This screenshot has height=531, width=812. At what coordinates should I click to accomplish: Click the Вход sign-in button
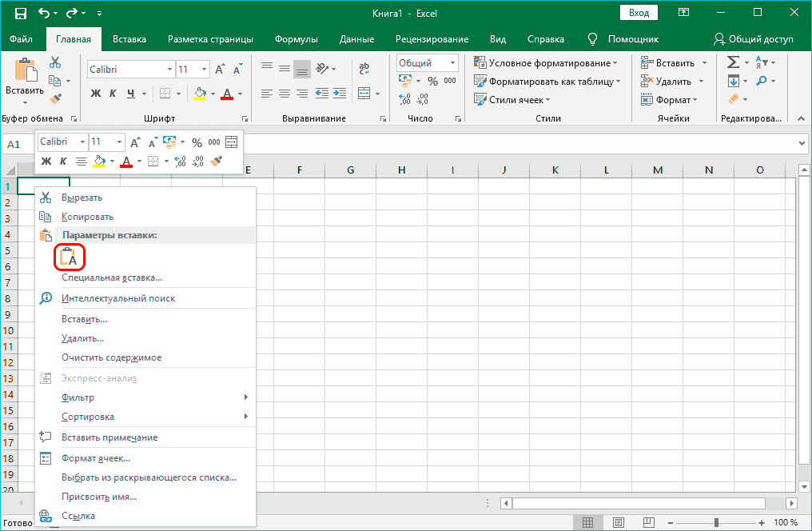point(639,13)
